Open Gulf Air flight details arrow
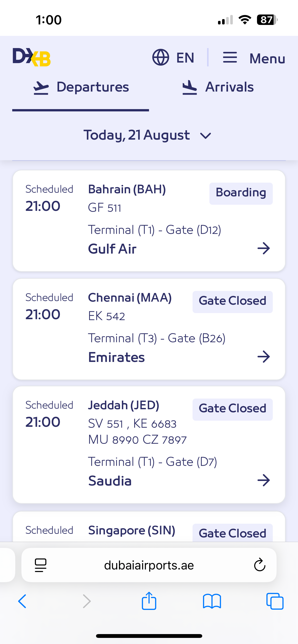This screenshot has height=644, width=298. pyautogui.click(x=264, y=248)
